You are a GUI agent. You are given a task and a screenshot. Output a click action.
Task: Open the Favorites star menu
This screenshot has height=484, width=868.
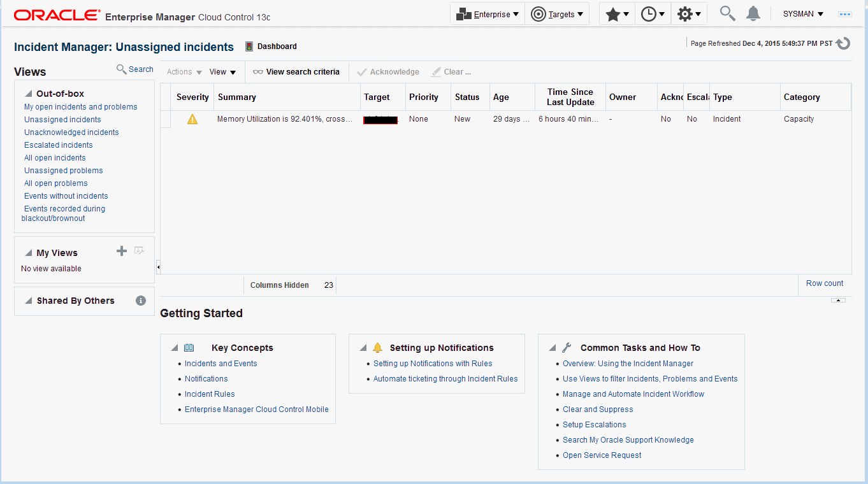617,14
